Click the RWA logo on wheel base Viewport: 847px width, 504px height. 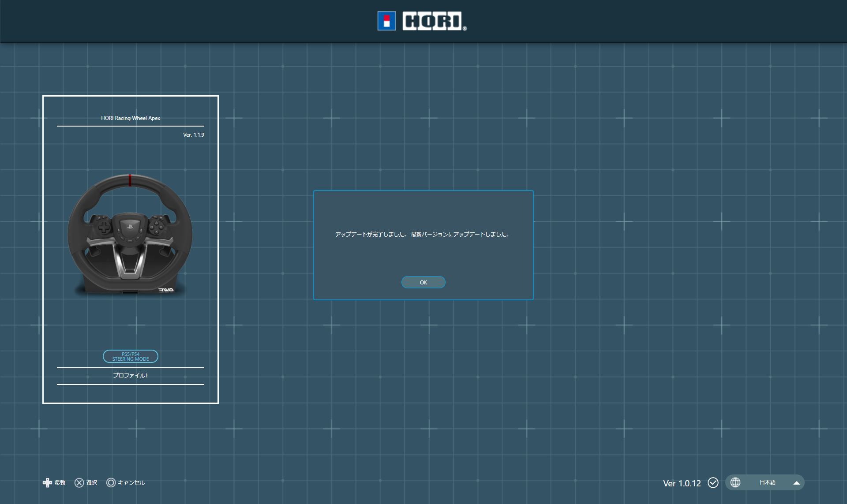[166, 290]
